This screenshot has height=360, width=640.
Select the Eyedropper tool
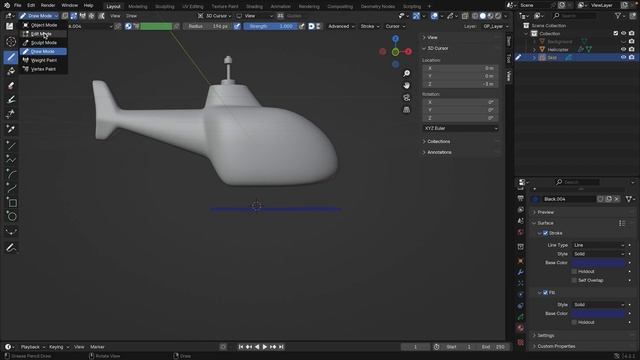[11, 129]
